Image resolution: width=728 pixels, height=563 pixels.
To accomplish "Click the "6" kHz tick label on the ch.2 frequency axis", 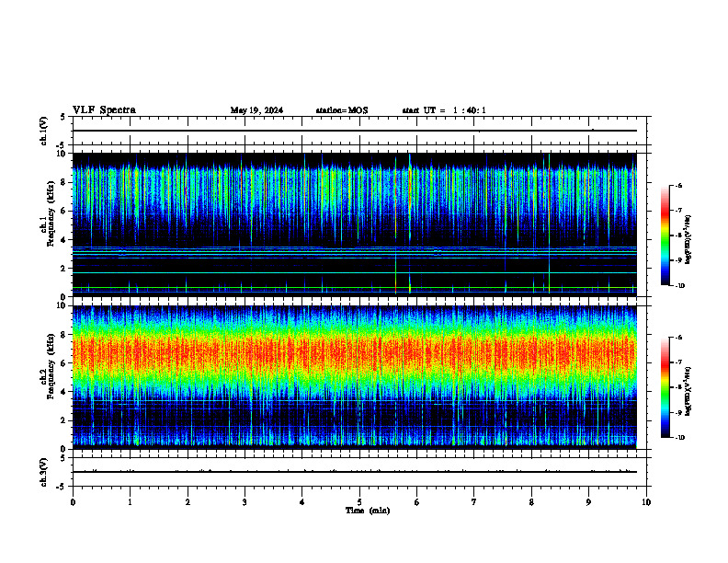I will pos(63,362).
